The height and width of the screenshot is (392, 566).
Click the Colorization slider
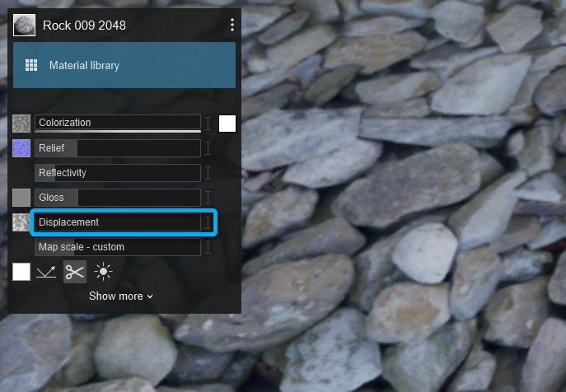point(118,124)
